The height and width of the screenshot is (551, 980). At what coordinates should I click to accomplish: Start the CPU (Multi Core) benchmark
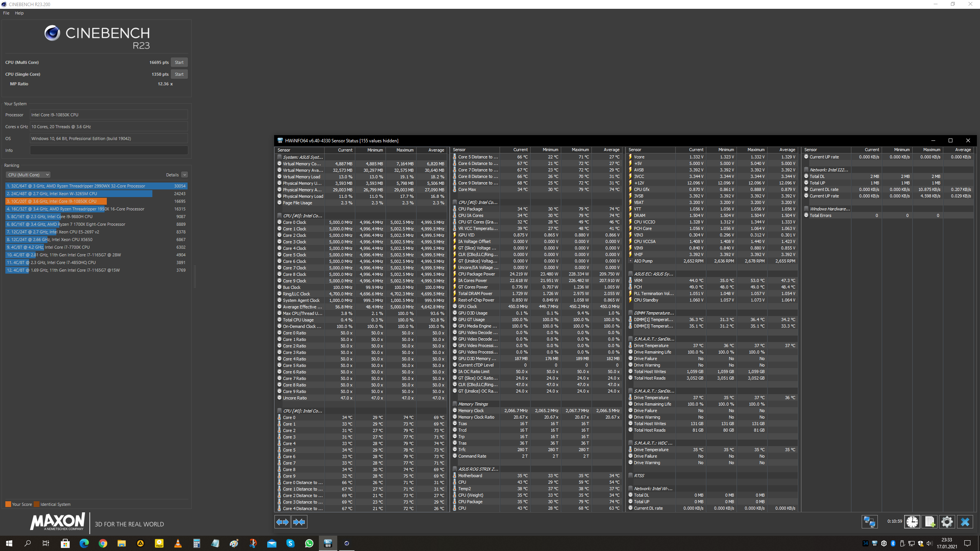[179, 62]
